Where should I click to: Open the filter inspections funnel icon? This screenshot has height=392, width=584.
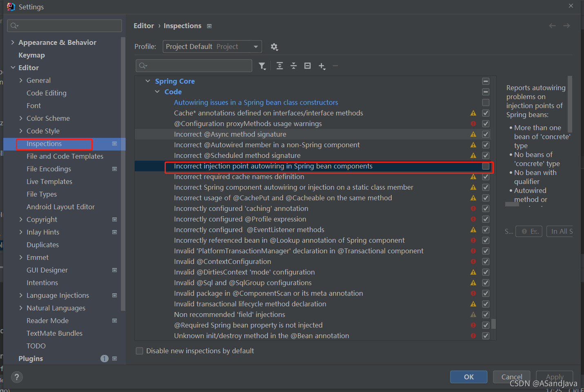click(262, 66)
